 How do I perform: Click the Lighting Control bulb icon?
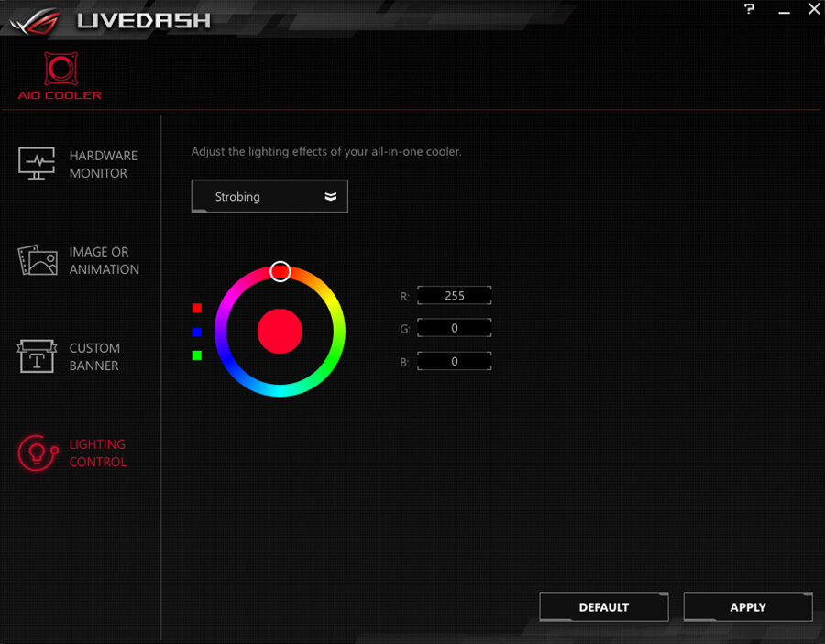point(37,453)
